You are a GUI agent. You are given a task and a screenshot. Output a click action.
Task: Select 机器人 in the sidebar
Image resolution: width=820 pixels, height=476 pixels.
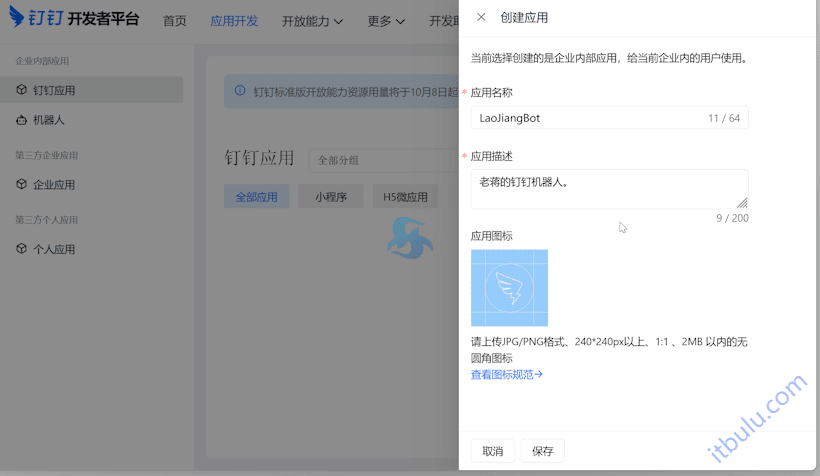point(92,120)
